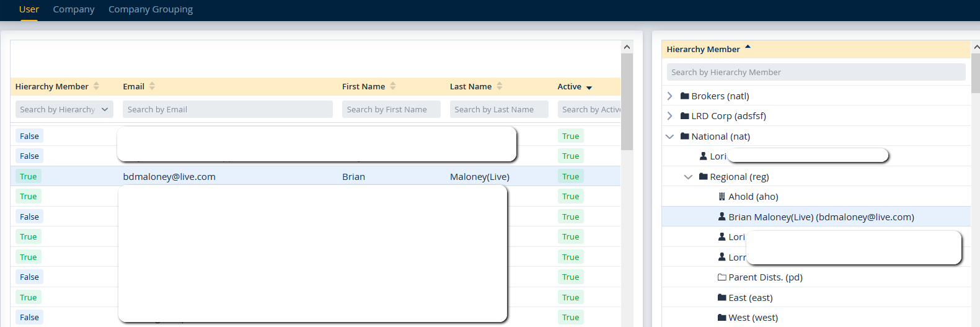The height and width of the screenshot is (327, 980).
Task: Expand the Brokers (natl) tree node
Action: [669, 96]
